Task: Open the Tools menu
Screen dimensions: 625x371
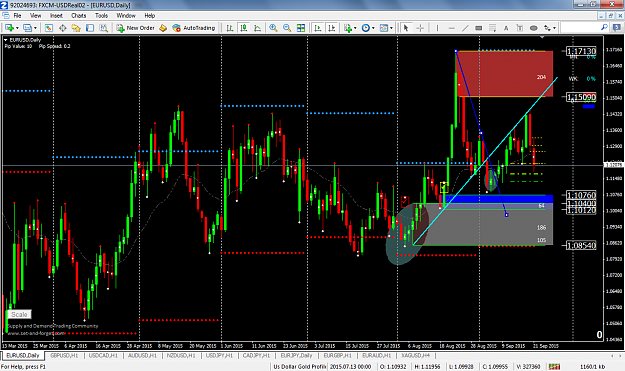Action: [101, 16]
